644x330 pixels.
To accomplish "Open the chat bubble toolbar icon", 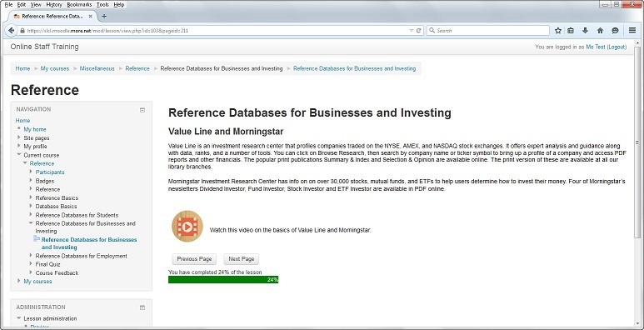I will pos(615,30).
